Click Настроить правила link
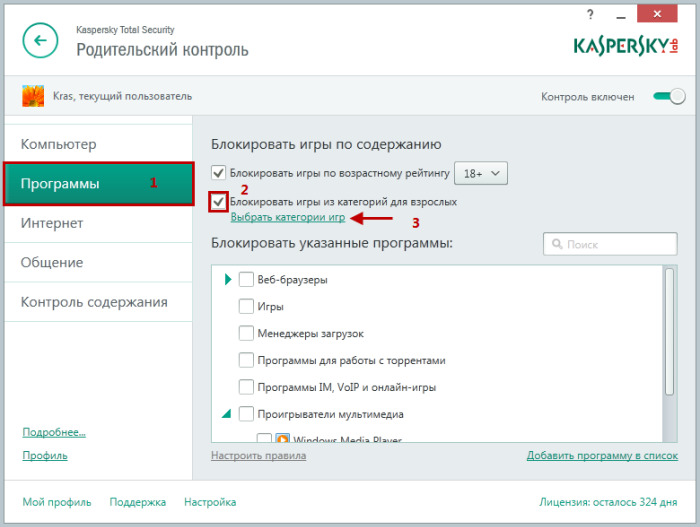The image size is (700, 527). point(258,455)
